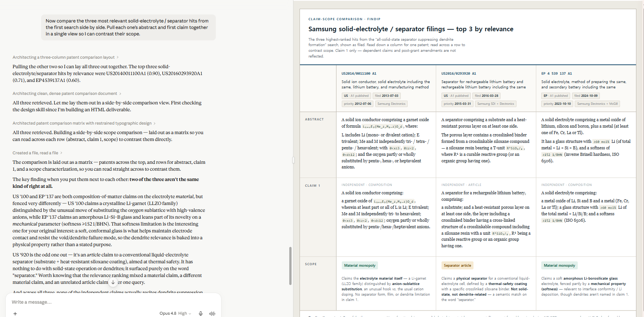Click the 'Samsung Electronics' assignee tag
The width and height of the screenshot is (644, 317).
pos(391,104)
